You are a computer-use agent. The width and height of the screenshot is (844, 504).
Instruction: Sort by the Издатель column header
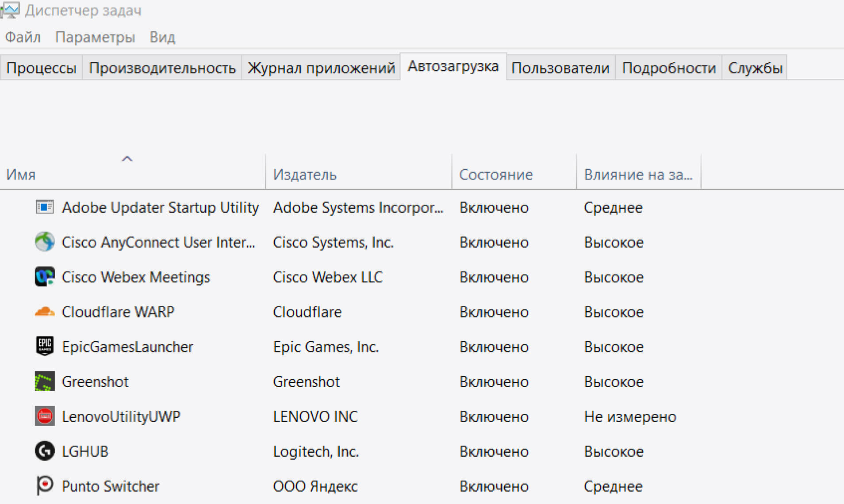tap(304, 175)
